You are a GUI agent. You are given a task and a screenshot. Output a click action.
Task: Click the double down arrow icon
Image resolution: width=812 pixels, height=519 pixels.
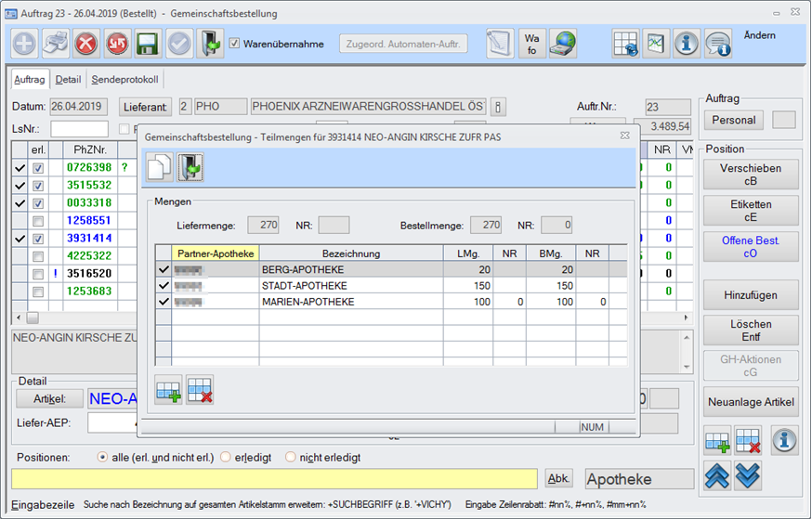[748, 475]
